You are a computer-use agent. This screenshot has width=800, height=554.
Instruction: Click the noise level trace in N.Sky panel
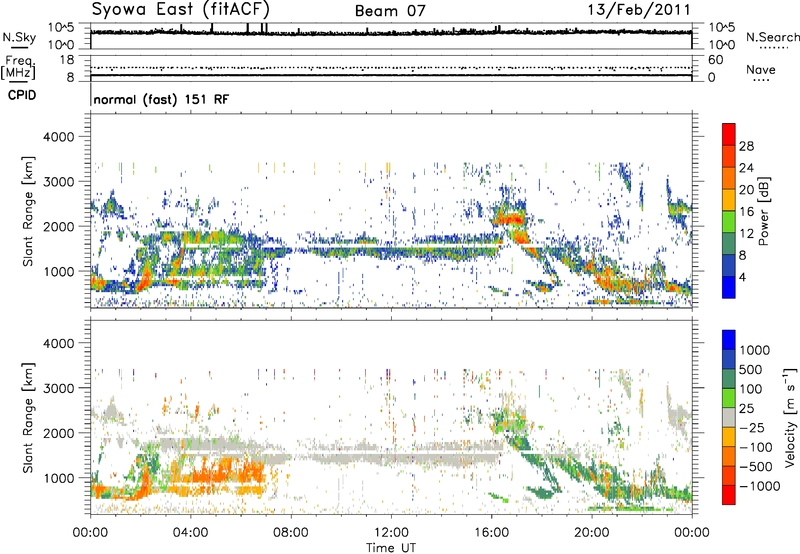[x=391, y=32]
